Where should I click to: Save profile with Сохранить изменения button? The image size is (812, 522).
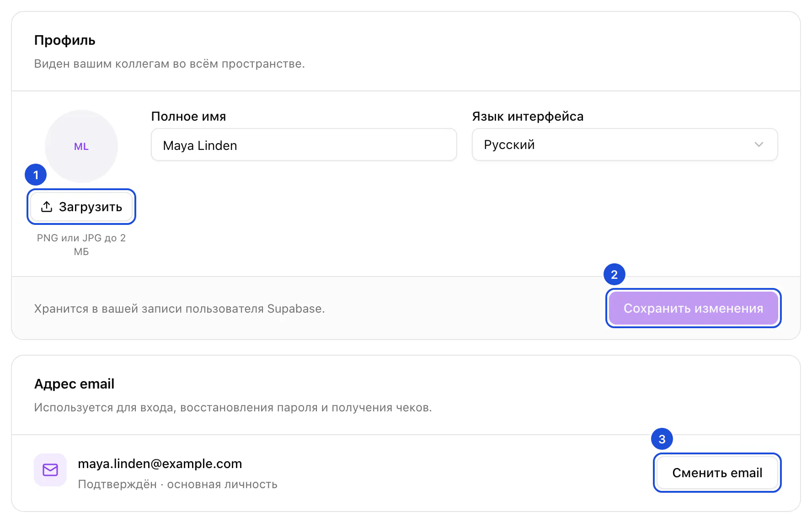point(693,308)
